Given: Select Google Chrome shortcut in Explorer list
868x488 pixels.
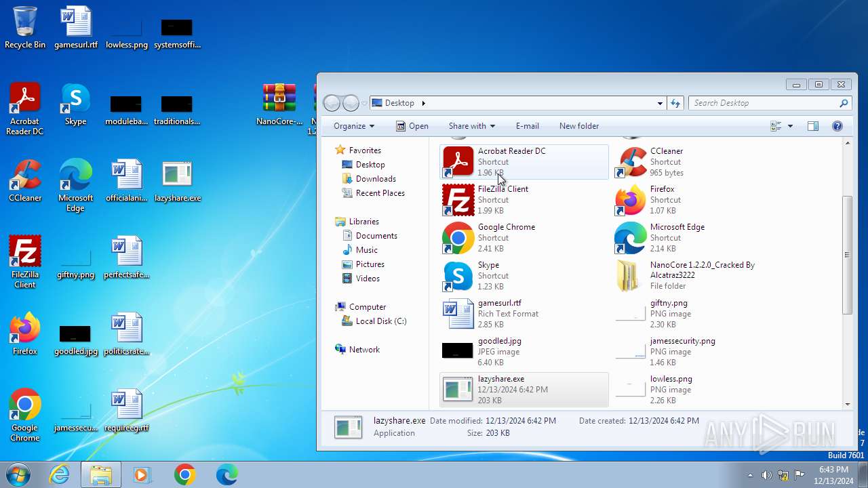Looking at the screenshot, I should click(x=524, y=238).
